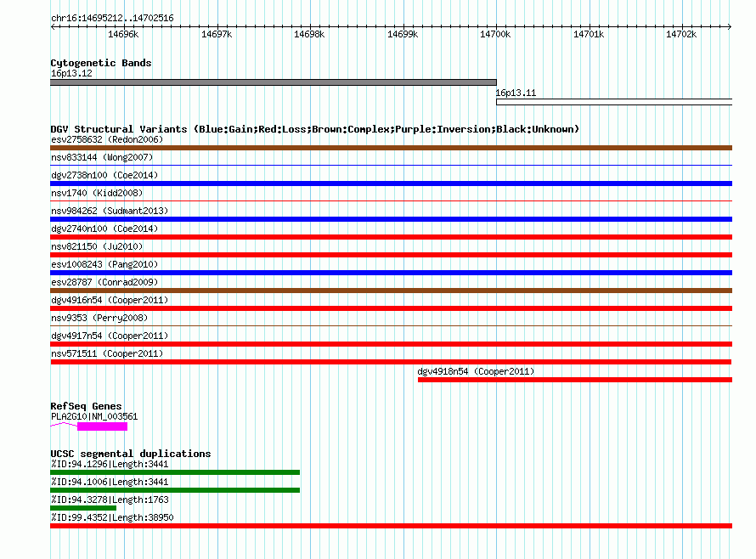
Task: Select the nsv1740 (Kidd2008) variant label
Action: pos(97,193)
